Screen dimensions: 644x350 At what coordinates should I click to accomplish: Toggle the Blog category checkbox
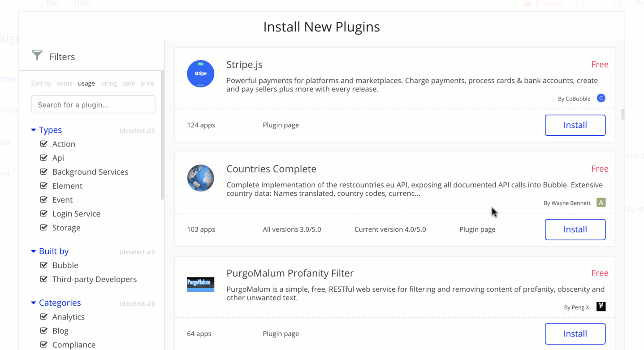click(x=43, y=330)
